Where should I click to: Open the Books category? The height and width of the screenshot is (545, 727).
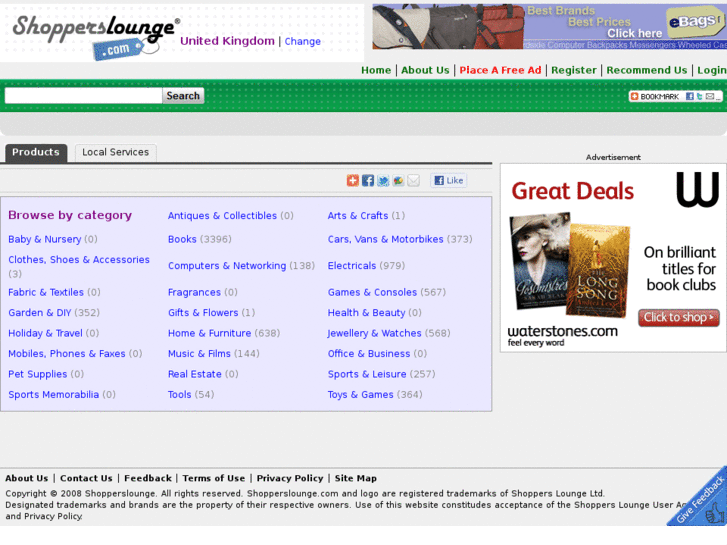[x=182, y=239]
